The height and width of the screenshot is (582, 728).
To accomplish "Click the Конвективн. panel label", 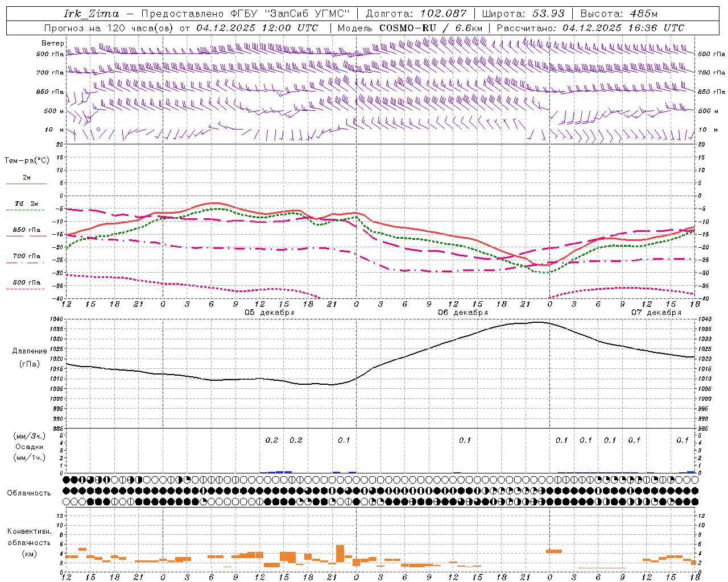I will pyautogui.click(x=29, y=531).
